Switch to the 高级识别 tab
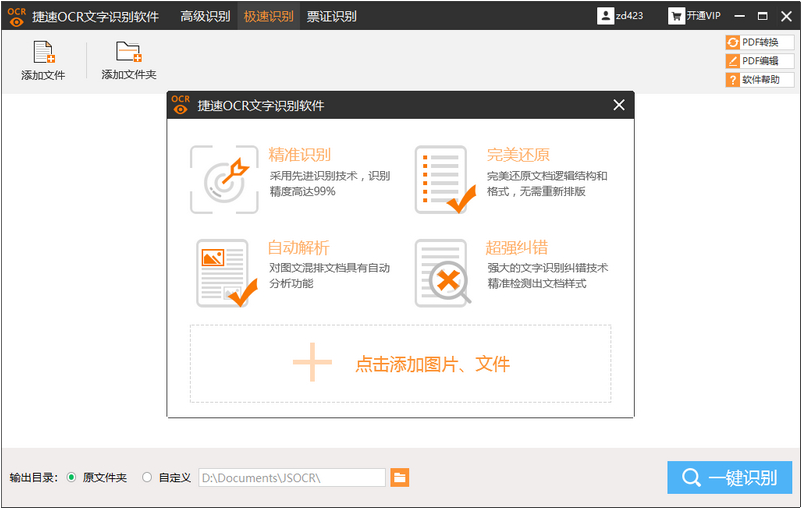This screenshot has height=508, width=801. coord(205,16)
